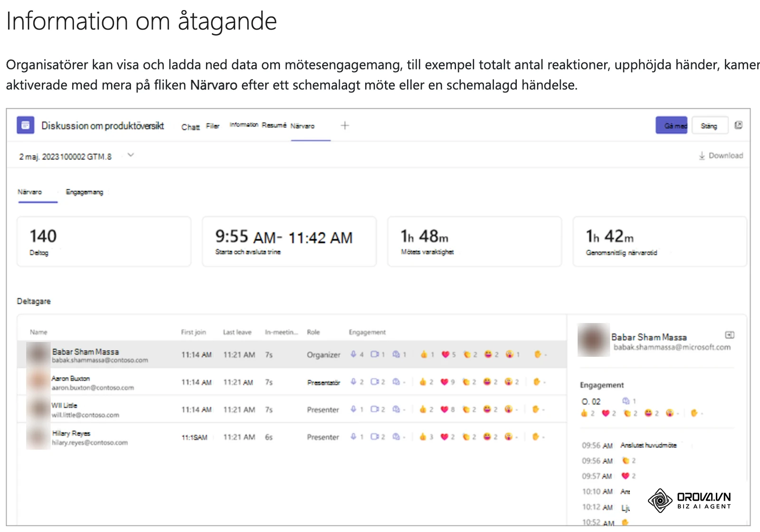760x532 pixels.
Task: Click the Download arrow icon
Action: tap(702, 156)
